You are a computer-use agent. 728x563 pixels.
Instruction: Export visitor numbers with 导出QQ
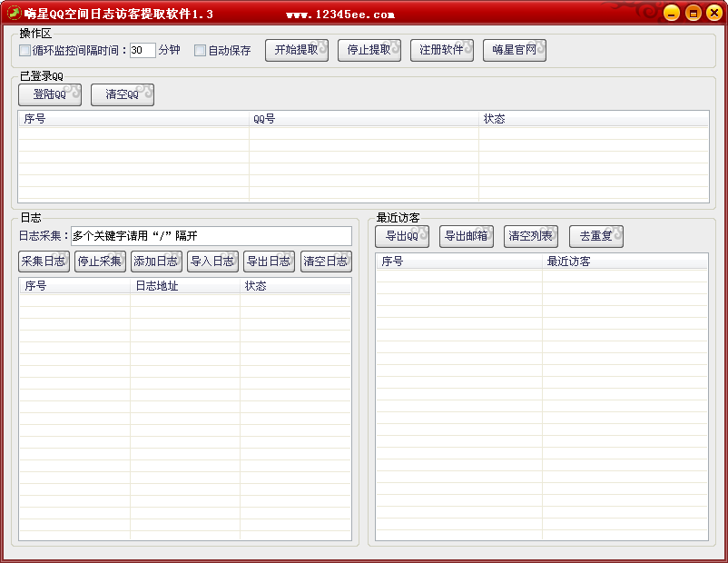[x=402, y=236]
